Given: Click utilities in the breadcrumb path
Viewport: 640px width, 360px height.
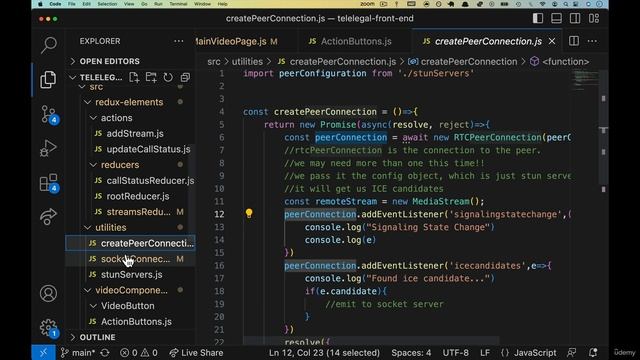Looking at the screenshot, I should pyautogui.click(x=247, y=62).
